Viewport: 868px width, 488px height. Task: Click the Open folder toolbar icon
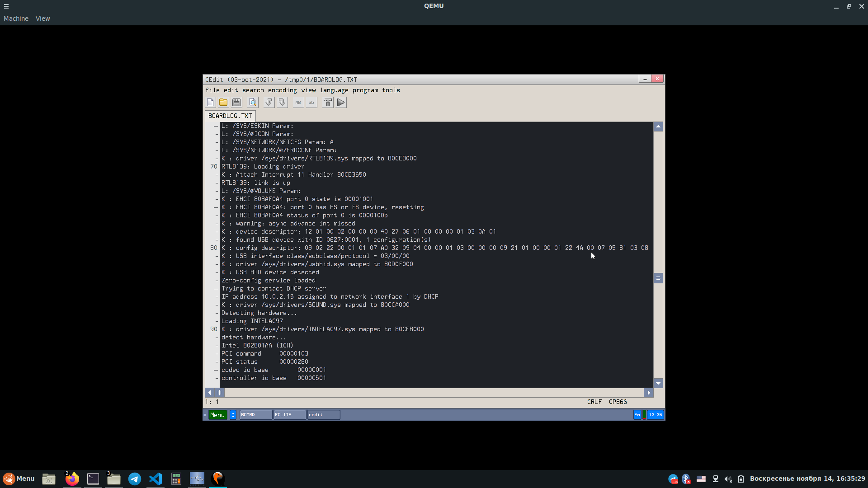tap(223, 103)
